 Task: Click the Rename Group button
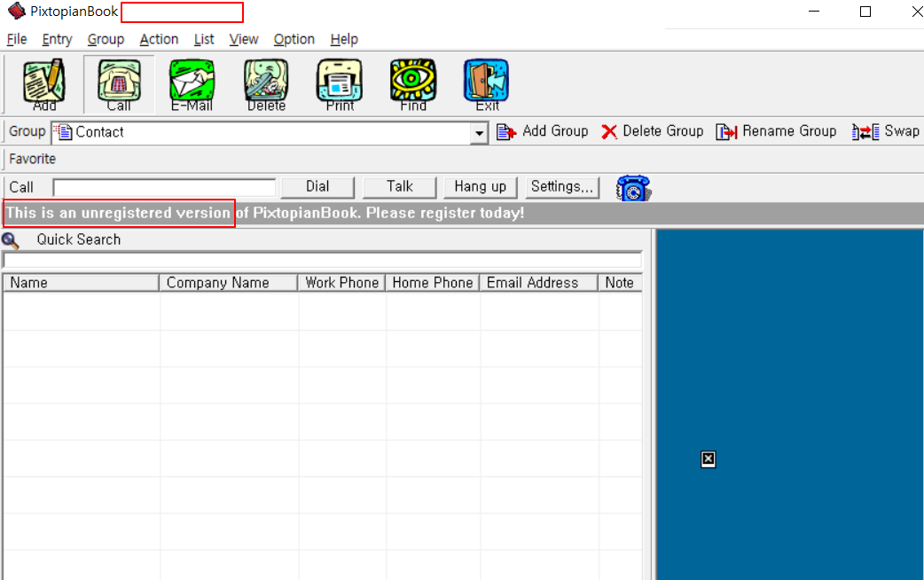coord(776,131)
